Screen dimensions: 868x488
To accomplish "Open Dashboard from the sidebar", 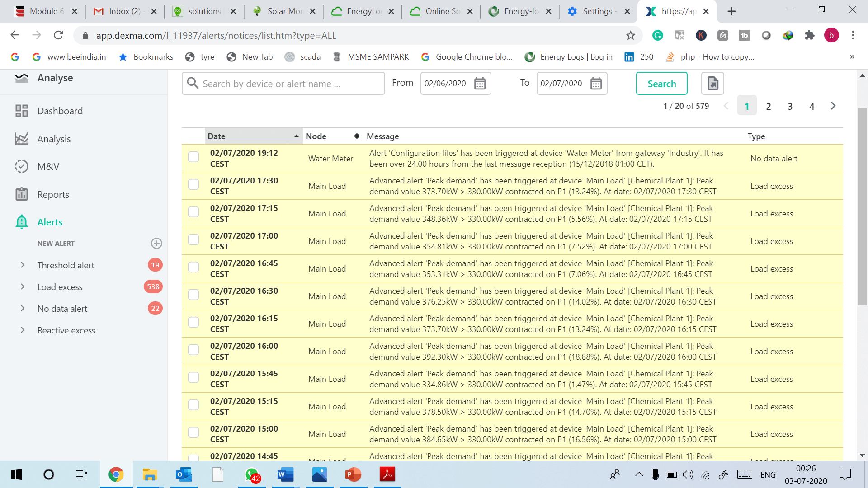I will pyautogui.click(x=60, y=111).
